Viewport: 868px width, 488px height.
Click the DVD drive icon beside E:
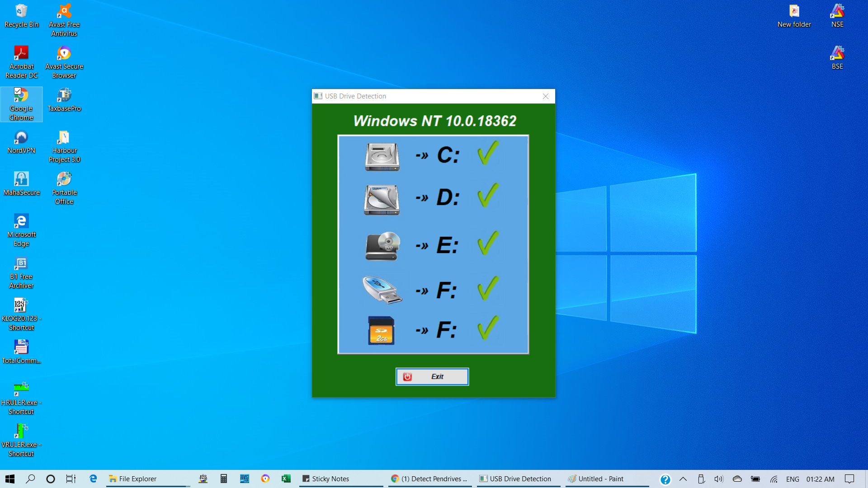[382, 245]
